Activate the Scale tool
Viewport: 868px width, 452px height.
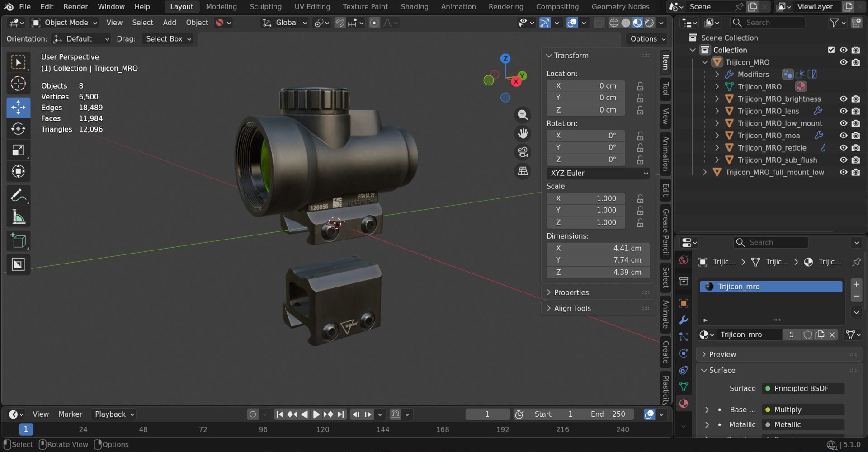pos(18,150)
